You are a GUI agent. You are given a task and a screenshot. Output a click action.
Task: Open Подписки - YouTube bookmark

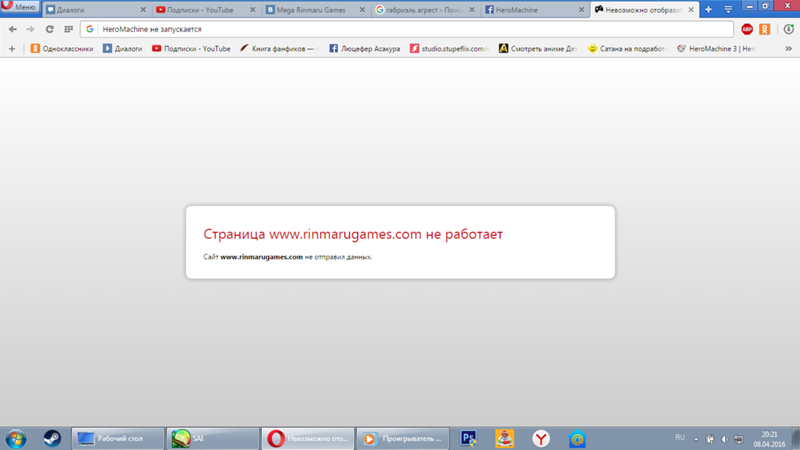(x=191, y=48)
